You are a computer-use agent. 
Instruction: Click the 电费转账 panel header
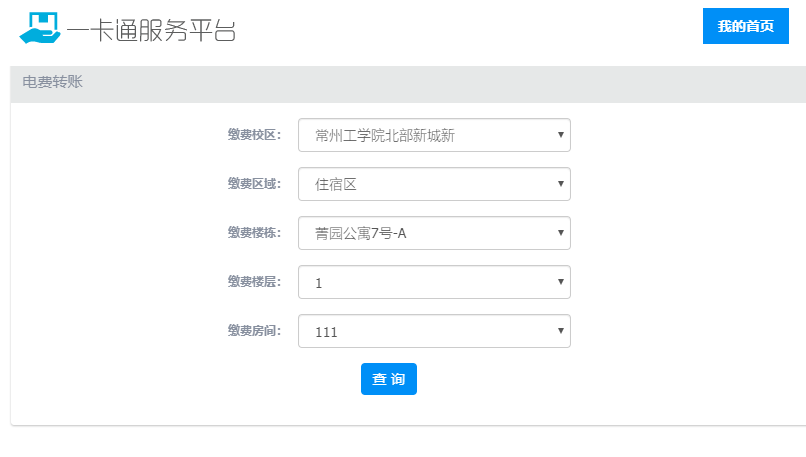(x=52, y=83)
